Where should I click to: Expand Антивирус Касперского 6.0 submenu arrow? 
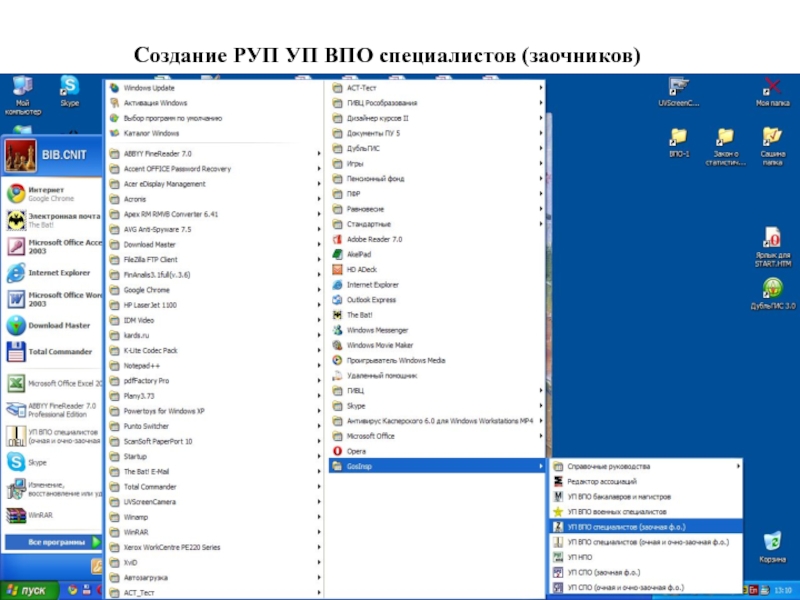point(540,421)
